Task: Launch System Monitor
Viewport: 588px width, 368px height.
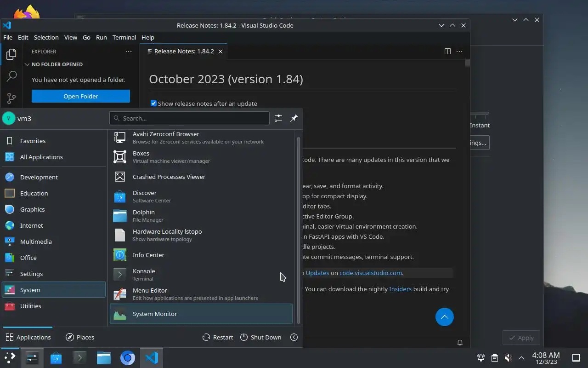Action: (201, 314)
